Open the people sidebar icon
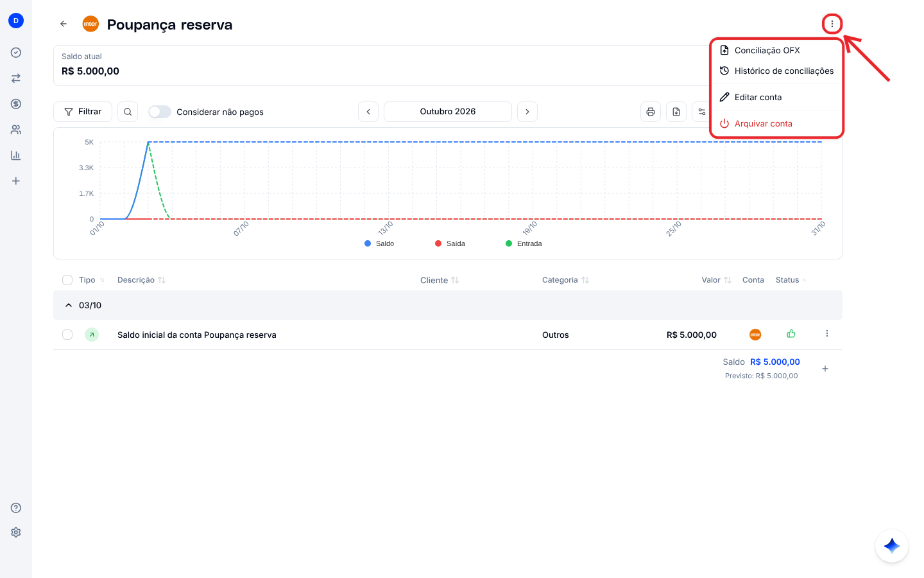The image size is (924, 578). 16,130
